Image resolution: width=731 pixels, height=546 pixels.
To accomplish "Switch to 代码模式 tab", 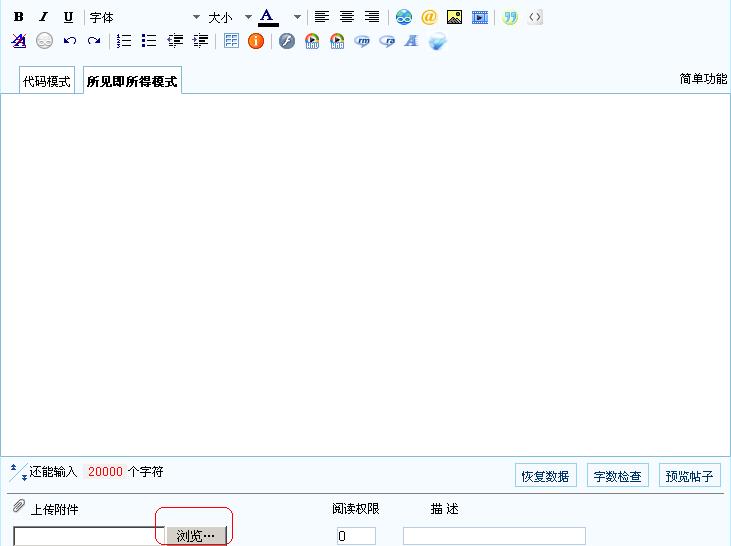I will pyautogui.click(x=47, y=81).
